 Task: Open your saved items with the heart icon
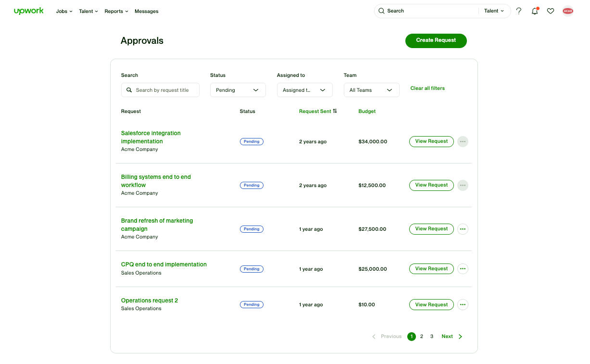(551, 11)
